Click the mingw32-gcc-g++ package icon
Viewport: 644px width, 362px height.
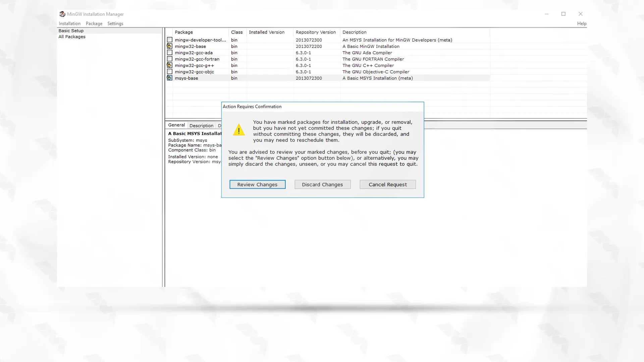(x=169, y=65)
